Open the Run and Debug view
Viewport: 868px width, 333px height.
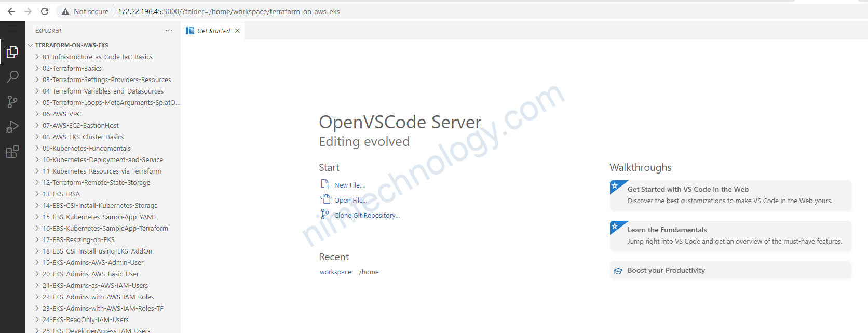click(12, 127)
